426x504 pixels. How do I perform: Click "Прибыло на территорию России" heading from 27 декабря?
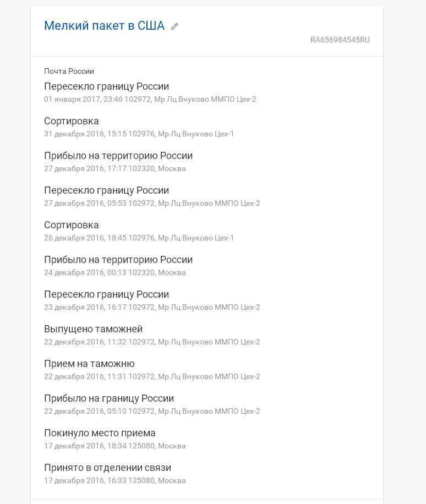coord(118,156)
